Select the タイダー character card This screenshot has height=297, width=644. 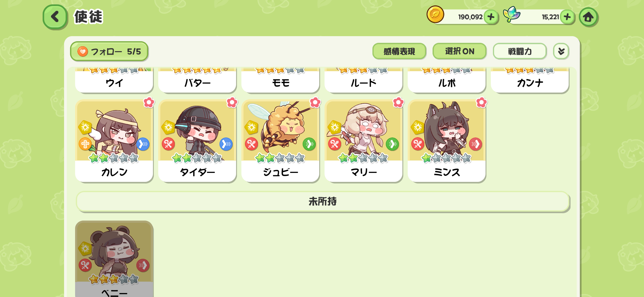pos(197,141)
